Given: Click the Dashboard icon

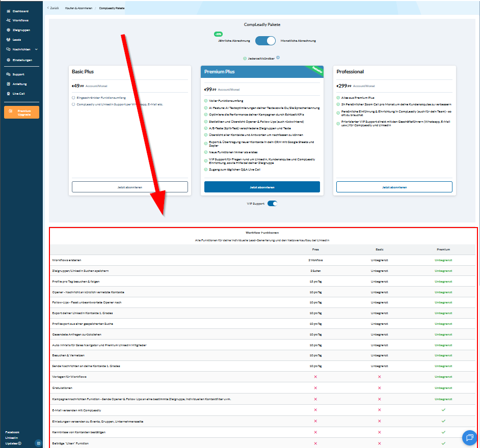Looking at the screenshot, I should [x=9, y=11].
